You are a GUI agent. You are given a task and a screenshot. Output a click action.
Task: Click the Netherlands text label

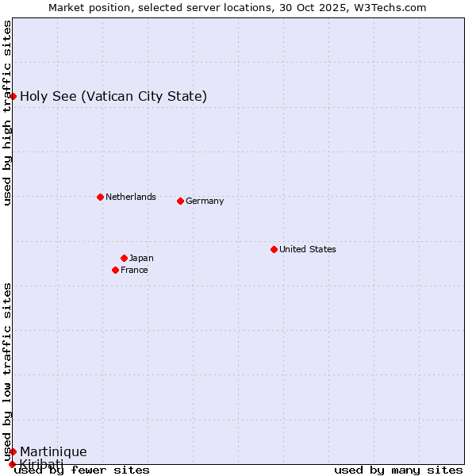130,197
